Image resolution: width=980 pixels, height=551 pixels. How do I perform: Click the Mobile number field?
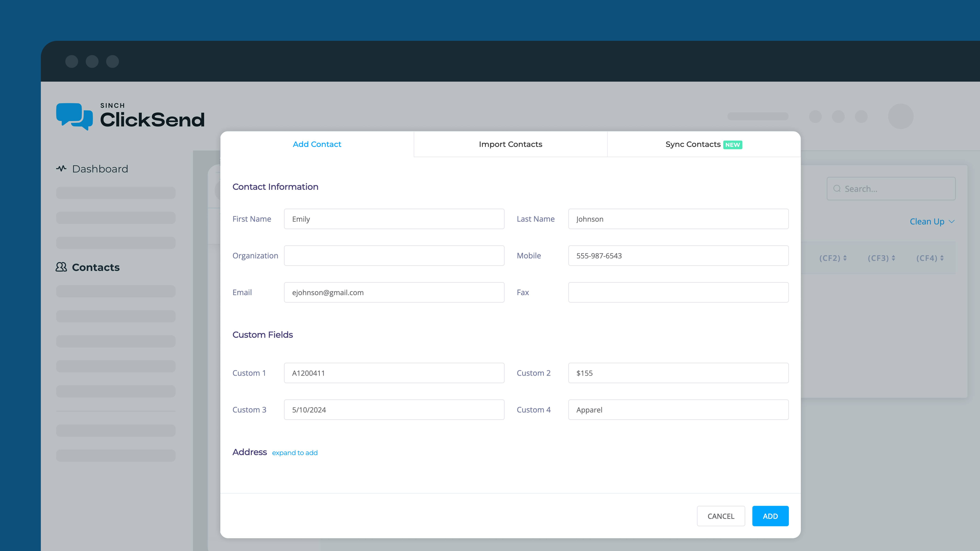point(678,256)
